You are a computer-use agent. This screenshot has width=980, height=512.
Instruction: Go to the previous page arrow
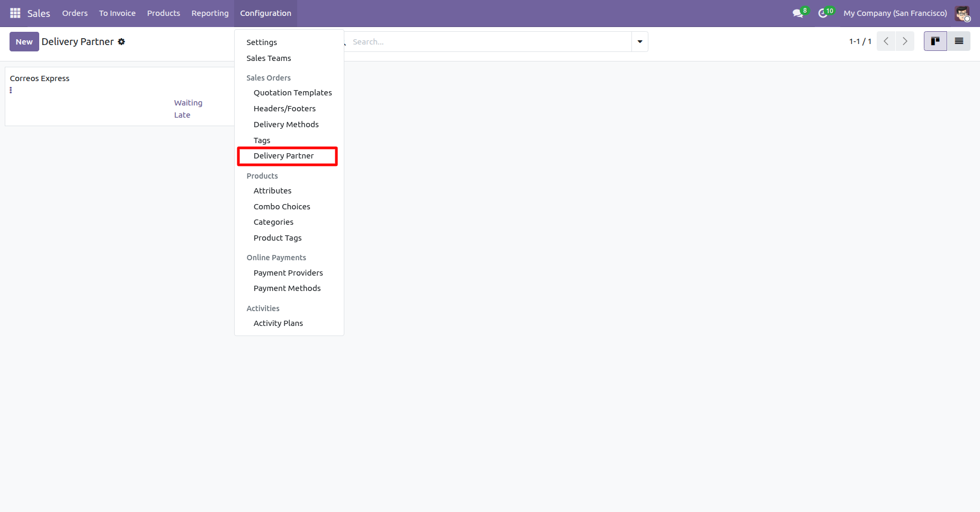click(x=886, y=41)
